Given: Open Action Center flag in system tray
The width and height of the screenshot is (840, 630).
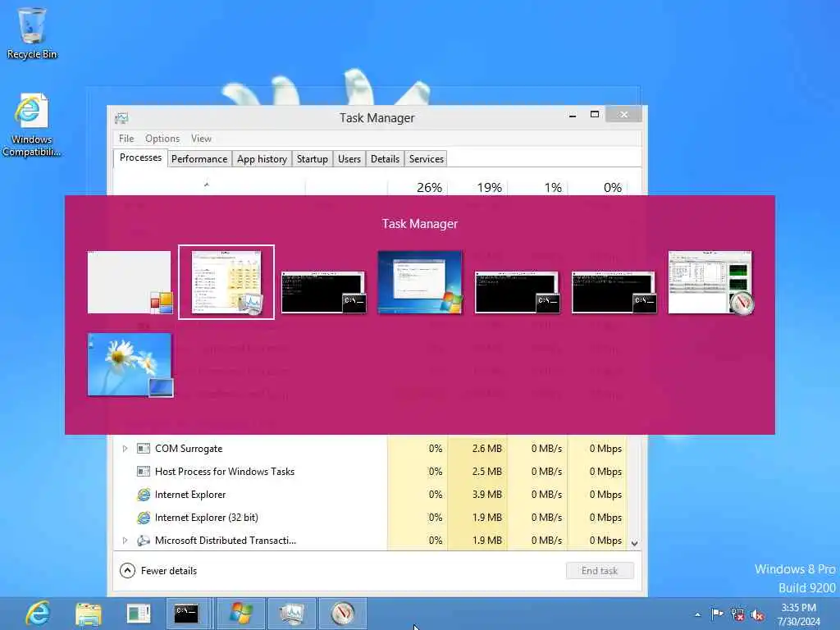Looking at the screenshot, I should point(717,614).
